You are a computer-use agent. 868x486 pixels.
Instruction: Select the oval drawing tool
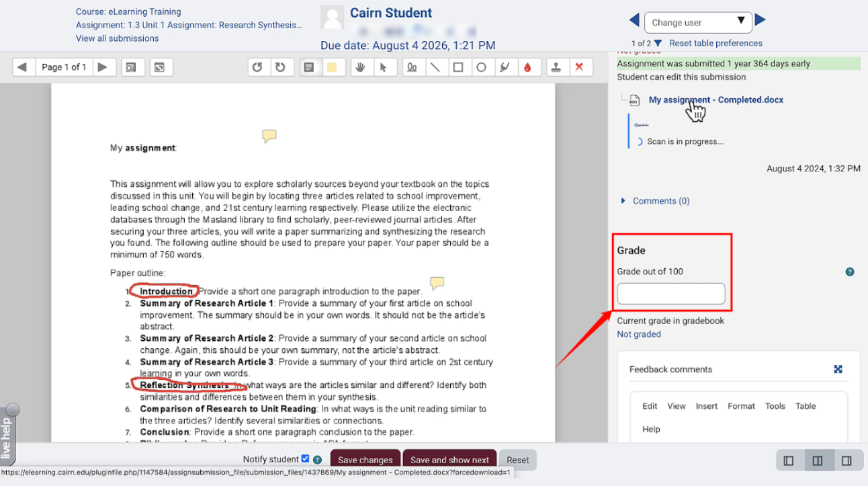click(481, 67)
